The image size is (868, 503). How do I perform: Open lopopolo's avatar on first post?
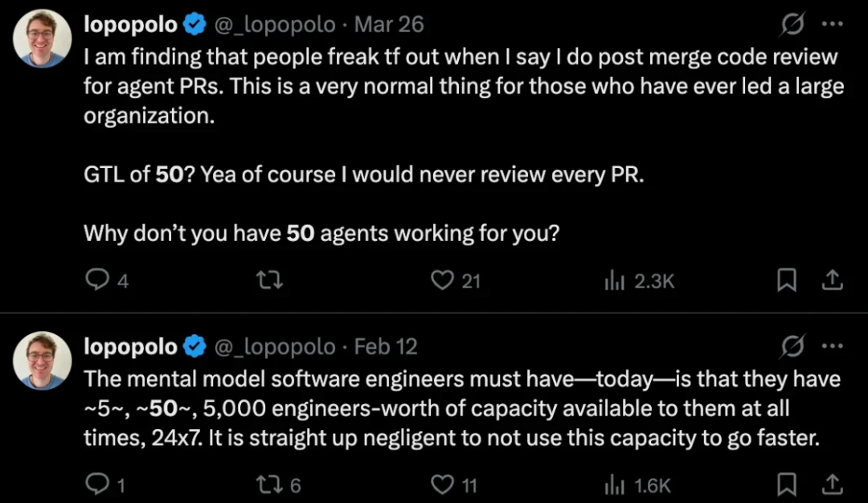click(x=43, y=39)
